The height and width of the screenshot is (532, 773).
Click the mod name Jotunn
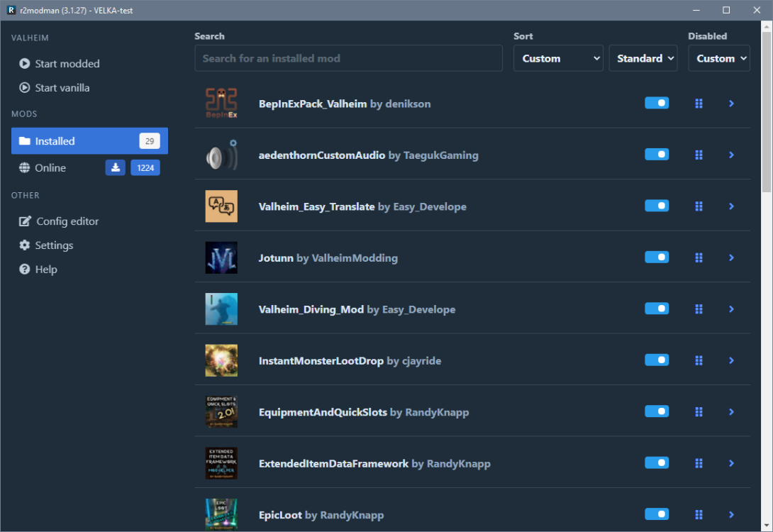(276, 258)
